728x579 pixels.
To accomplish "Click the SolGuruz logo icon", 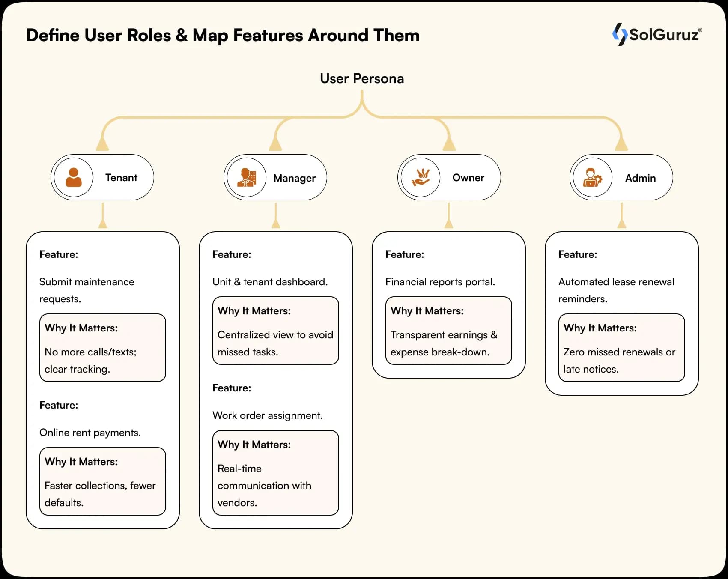I will click(x=620, y=35).
